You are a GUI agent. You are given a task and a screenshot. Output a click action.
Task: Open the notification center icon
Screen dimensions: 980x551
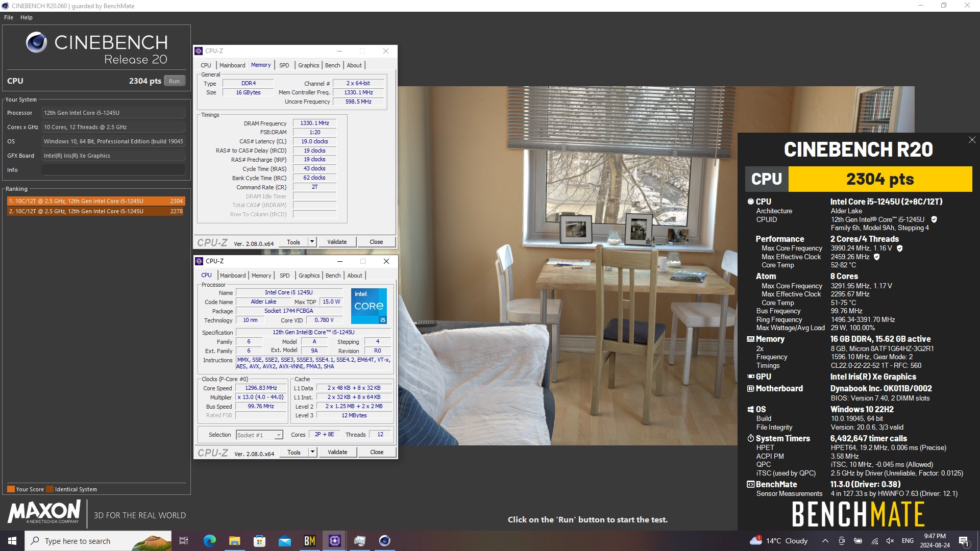964,541
